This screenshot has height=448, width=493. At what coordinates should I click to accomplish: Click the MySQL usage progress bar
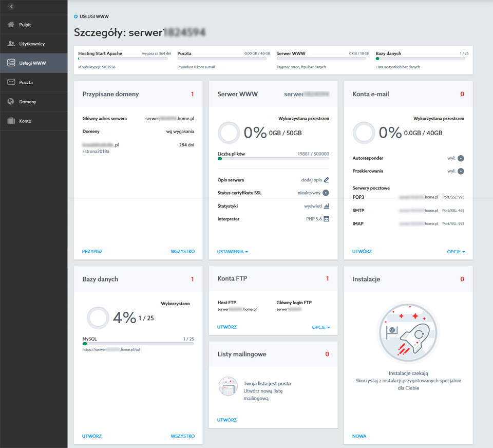pos(138,344)
